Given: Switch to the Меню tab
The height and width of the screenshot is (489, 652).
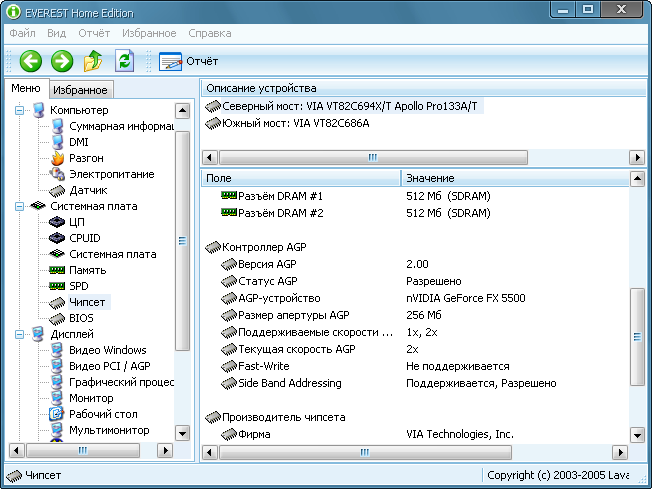Looking at the screenshot, I should click(26, 88).
